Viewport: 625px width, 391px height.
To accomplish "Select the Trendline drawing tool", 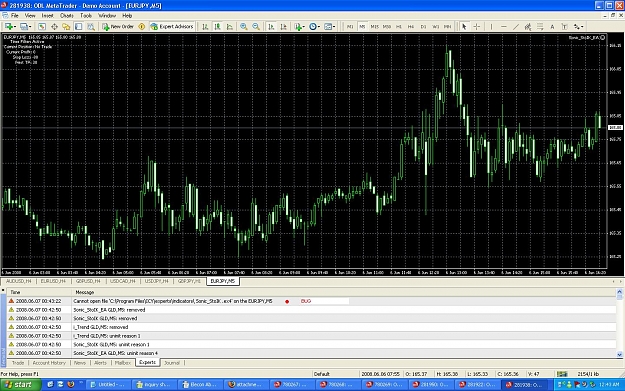I will pos(516,26).
